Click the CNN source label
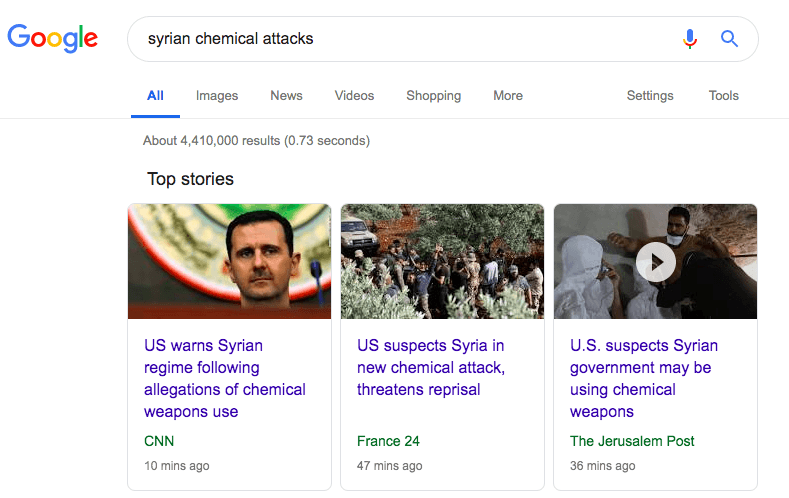The height and width of the screenshot is (498, 789). point(159,441)
